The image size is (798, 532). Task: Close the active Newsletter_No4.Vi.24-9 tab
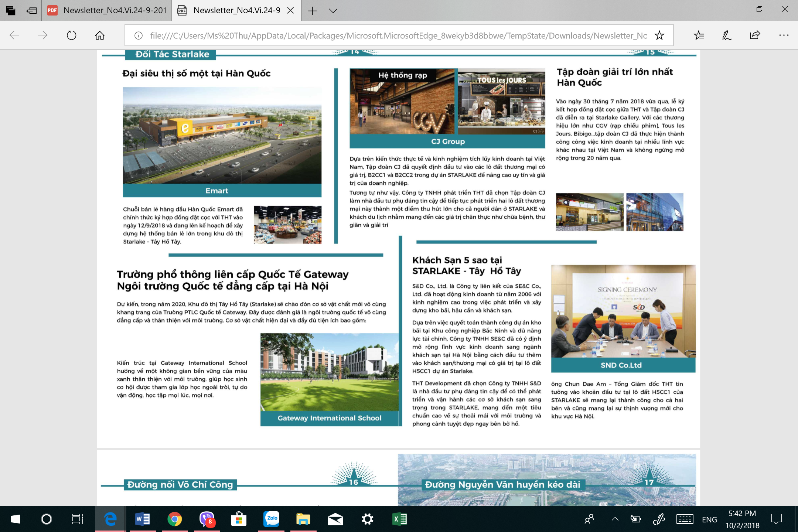(291, 10)
